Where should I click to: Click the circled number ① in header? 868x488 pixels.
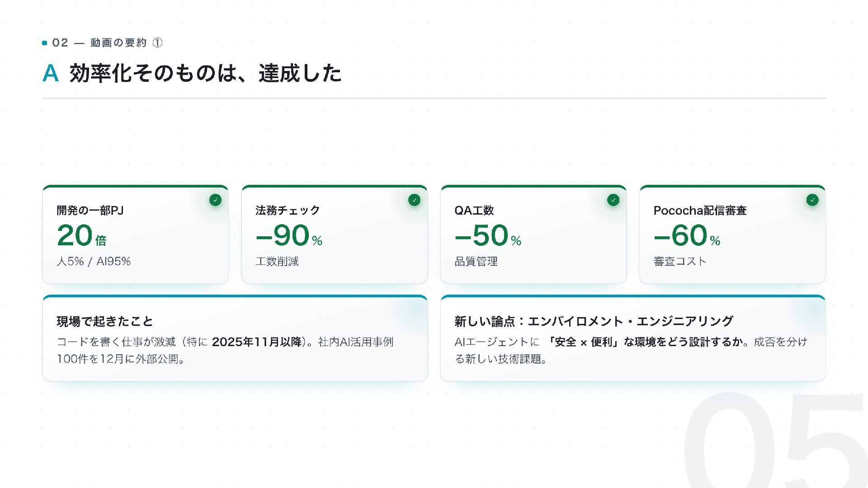point(157,43)
